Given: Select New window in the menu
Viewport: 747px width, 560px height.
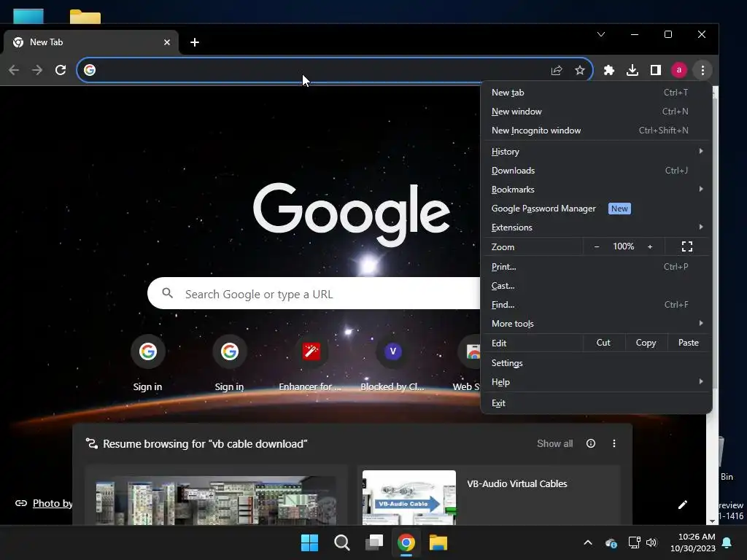Looking at the screenshot, I should click(597, 112).
